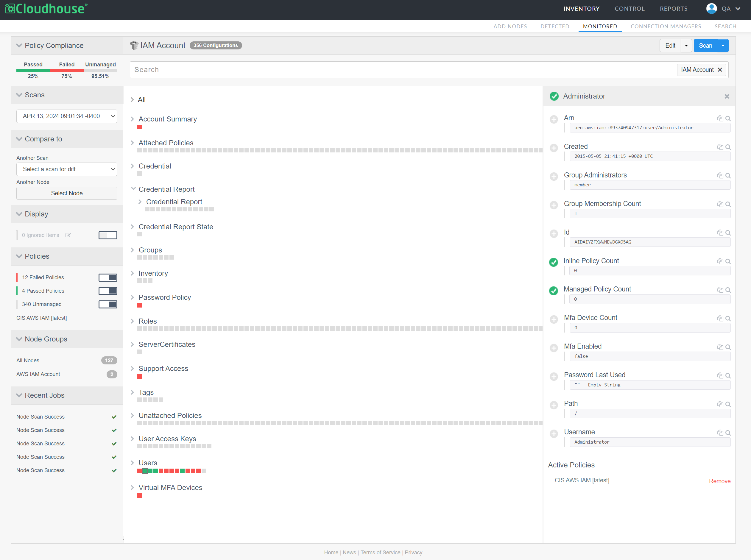Remove the IAM Account search filter tag
Viewport: 751px width, 560px height.
tap(720, 69)
